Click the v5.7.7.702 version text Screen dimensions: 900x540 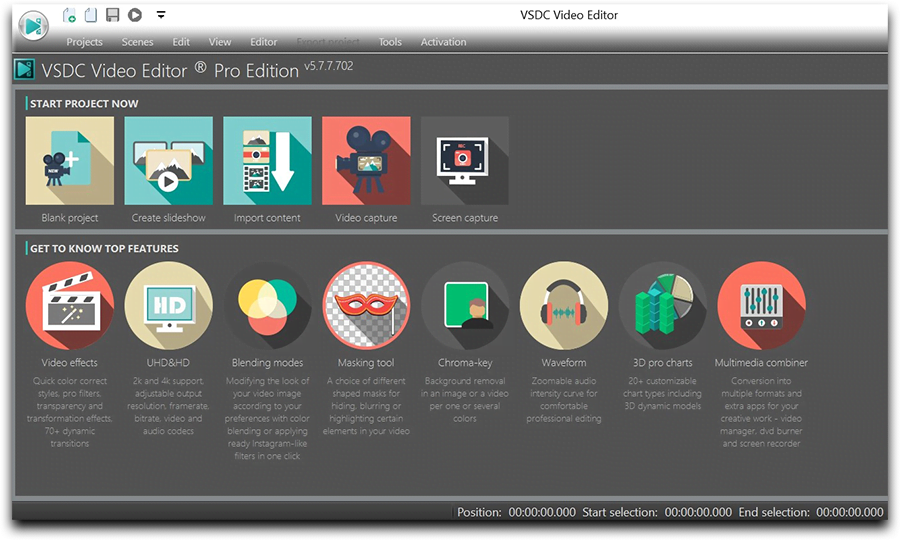329,65
